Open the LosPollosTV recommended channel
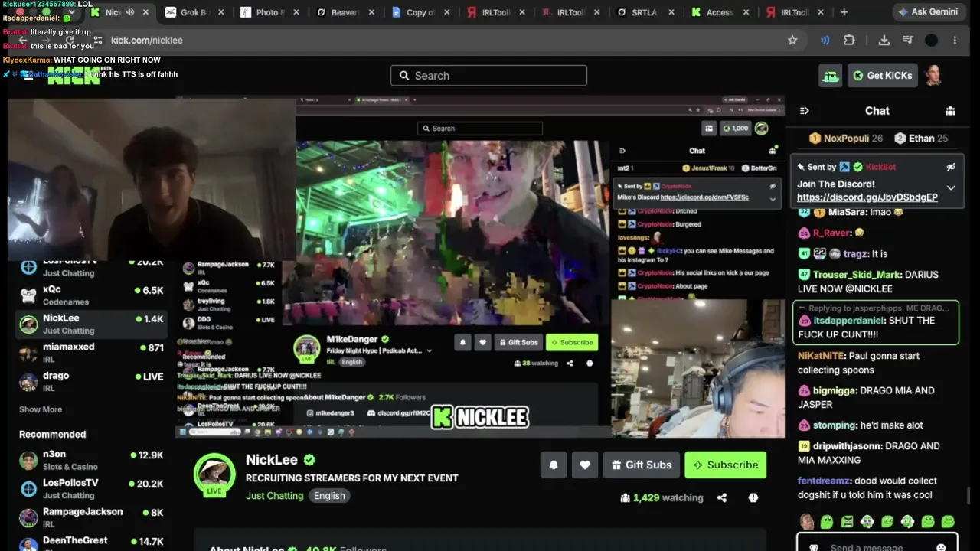 [x=92, y=488]
